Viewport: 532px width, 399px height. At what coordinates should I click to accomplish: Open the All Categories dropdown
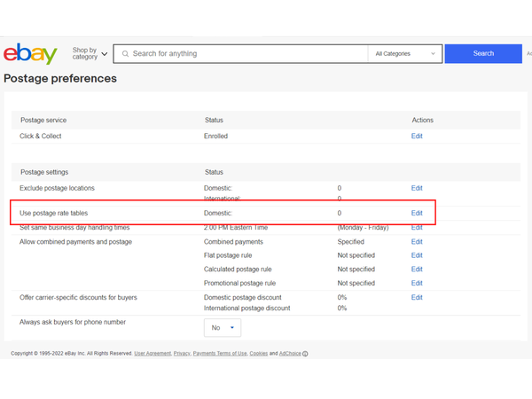point(405,53)
